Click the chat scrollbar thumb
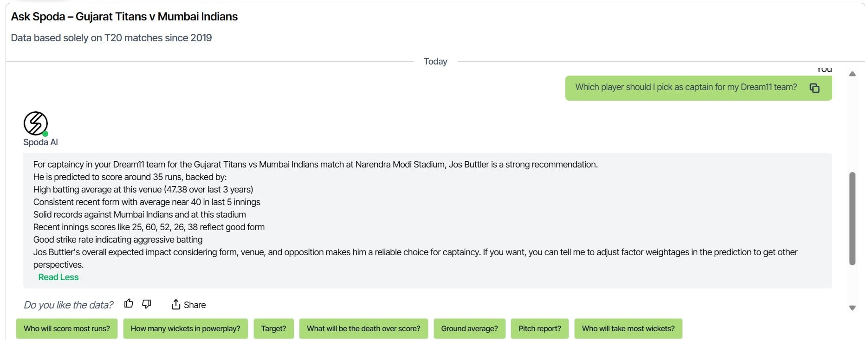868x340 pixels. point(852,218)
